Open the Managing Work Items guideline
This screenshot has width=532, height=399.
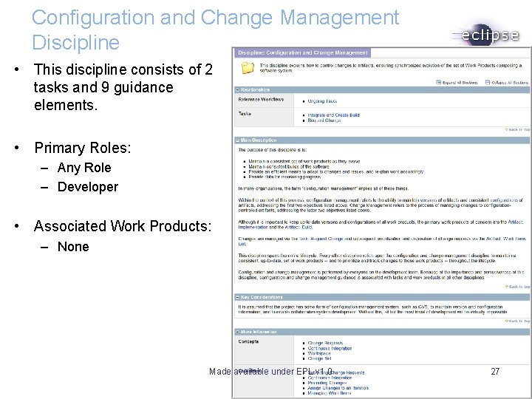pos(329,393)
